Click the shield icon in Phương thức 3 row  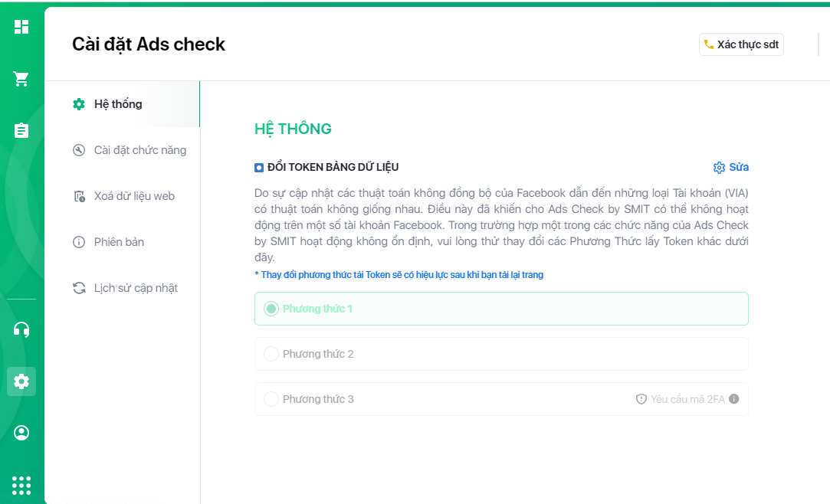pyautogui.click(x=641, y=399)
